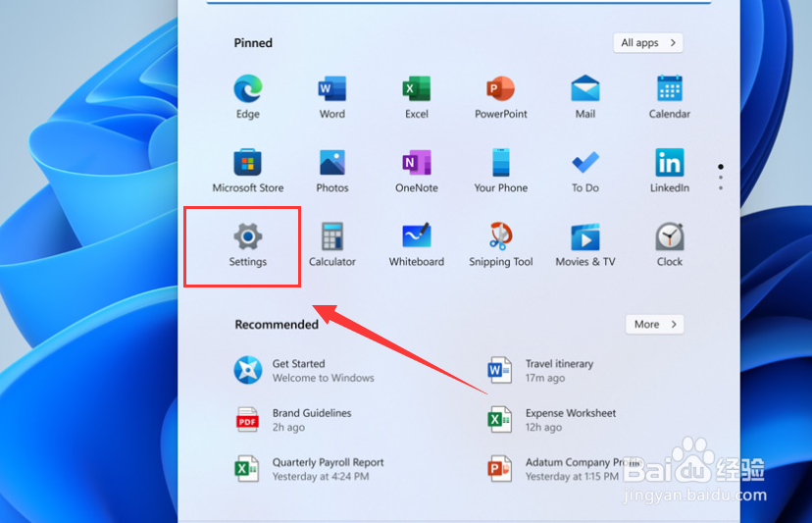
Task: Open the Your Phone app
Action: (501, 171)
